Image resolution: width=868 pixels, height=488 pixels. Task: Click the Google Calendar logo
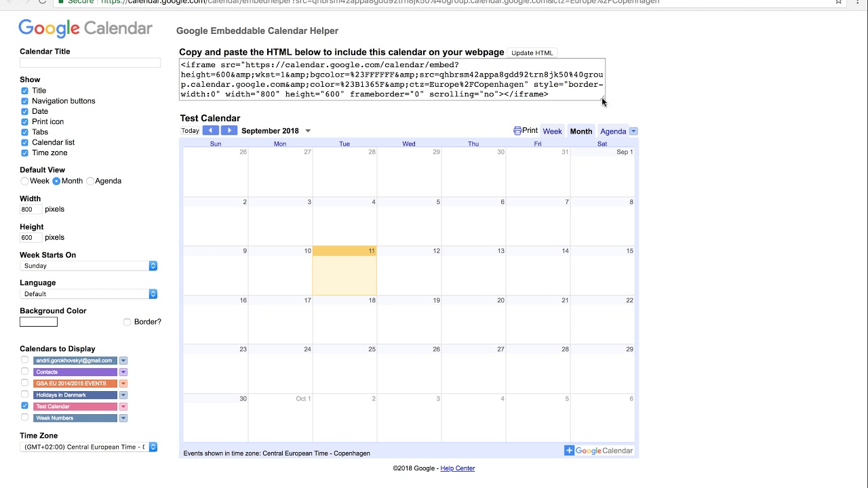tap(85, 29)
